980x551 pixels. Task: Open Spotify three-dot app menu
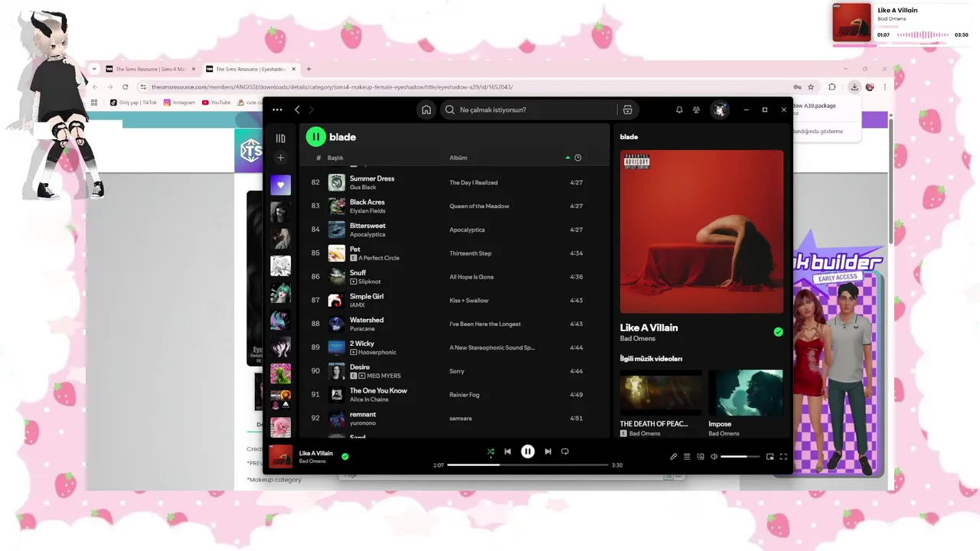[x=277, y=109]
